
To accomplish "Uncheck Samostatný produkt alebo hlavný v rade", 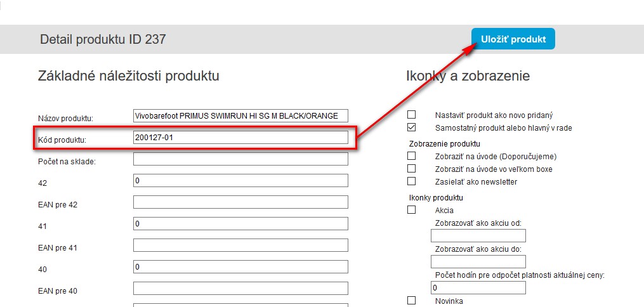I will (x=411, y=127).
